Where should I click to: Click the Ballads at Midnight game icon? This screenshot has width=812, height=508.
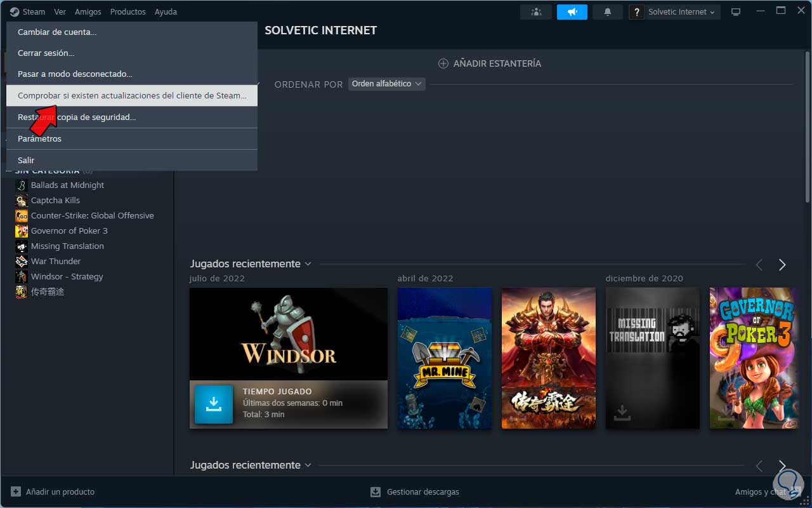coord(22,185)
